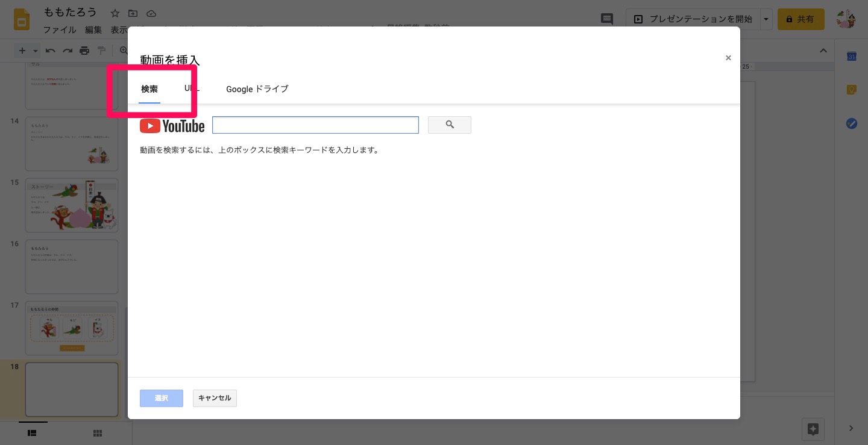The height and width of the screenshot is (445, 868).
Task: Start the presentation with プレゼンテーションを開始
Action: click(693, 19)
